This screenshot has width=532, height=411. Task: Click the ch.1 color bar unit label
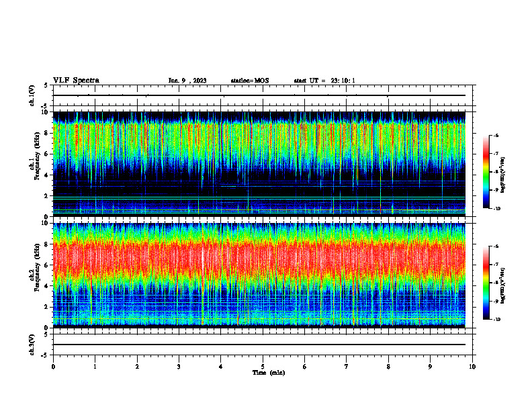[x=503, y=175]
